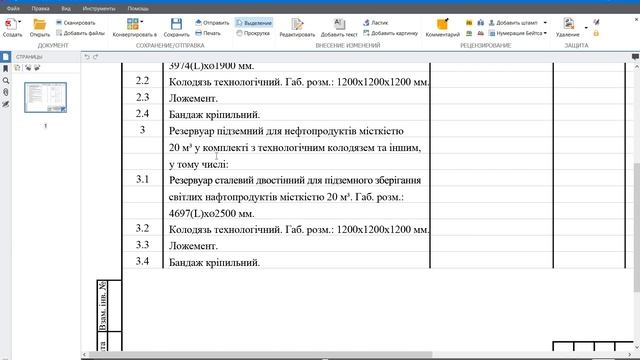
Task: Open the Файл menu
Action: 13,8
